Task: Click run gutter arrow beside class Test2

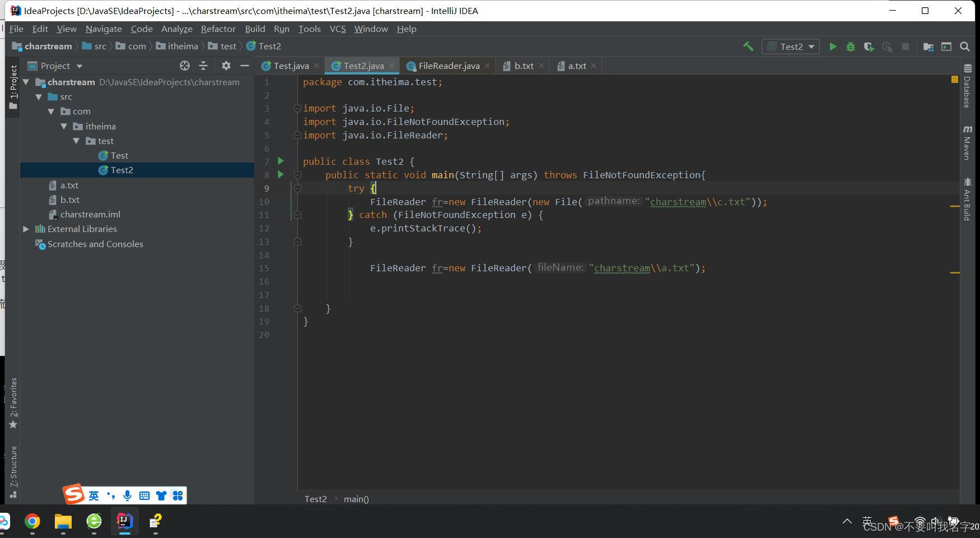Action: click(x=281, y=161)
